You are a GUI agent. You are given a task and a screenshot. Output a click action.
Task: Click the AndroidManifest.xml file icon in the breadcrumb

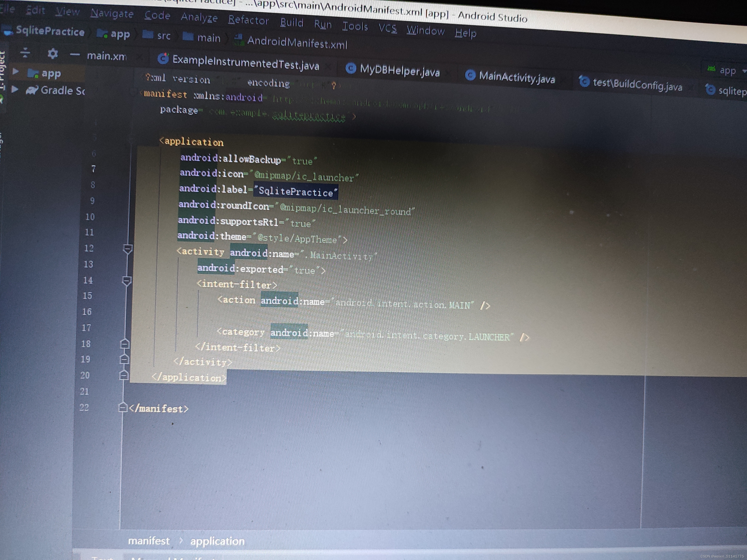coord(239,40)
